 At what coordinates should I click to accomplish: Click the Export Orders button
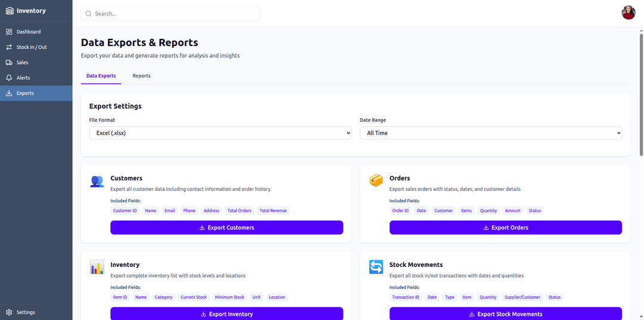click(506, 227)
